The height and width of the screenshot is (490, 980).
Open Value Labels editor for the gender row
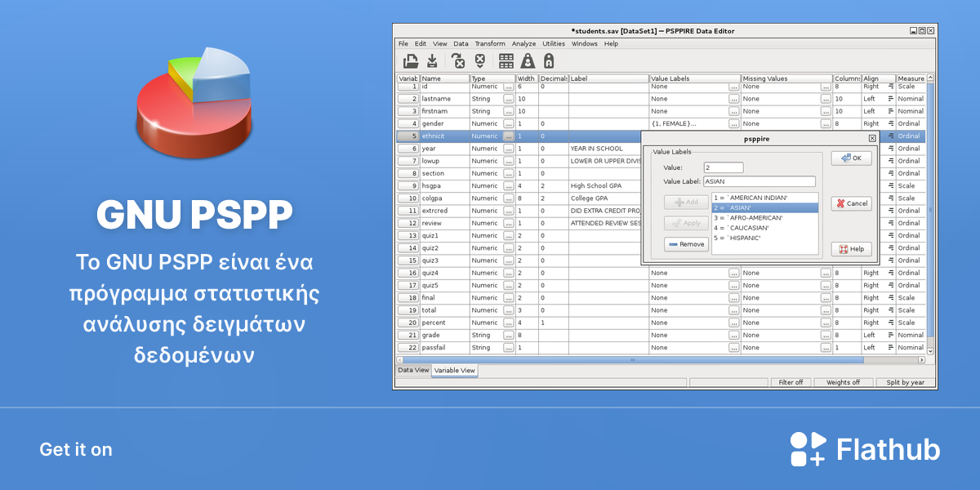[x=734, y=123]
